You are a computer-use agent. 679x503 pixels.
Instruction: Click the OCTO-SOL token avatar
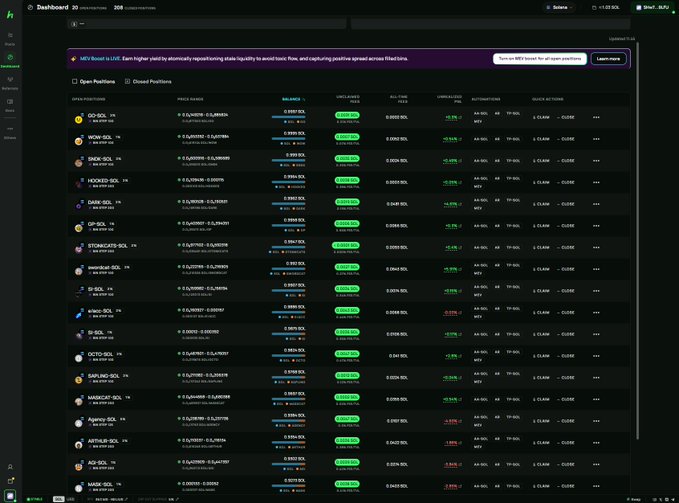78,358
